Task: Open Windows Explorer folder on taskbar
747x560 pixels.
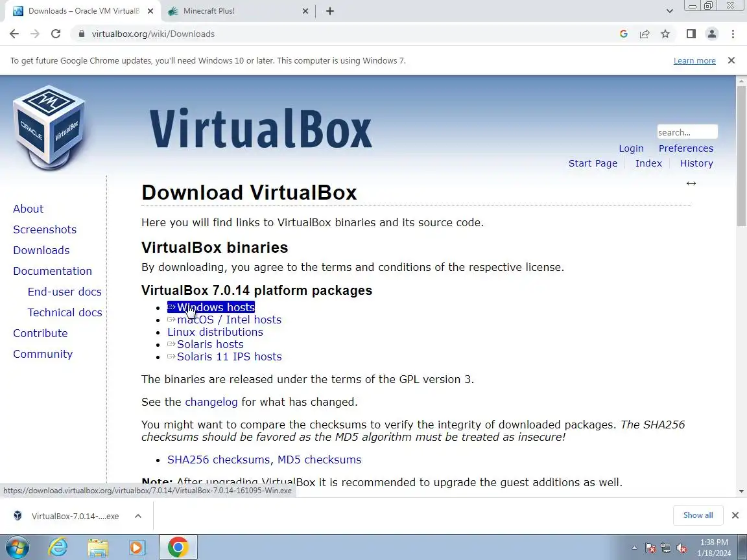Action: tap(98, 547)
